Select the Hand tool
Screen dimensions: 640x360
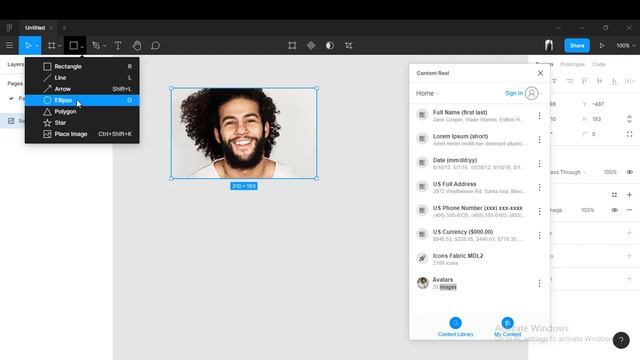137,45
